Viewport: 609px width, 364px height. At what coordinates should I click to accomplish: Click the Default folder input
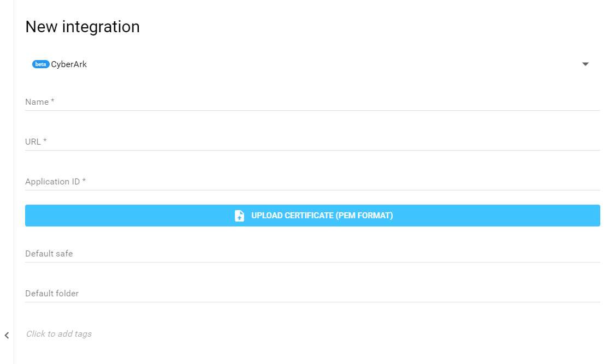click(312, 294)
